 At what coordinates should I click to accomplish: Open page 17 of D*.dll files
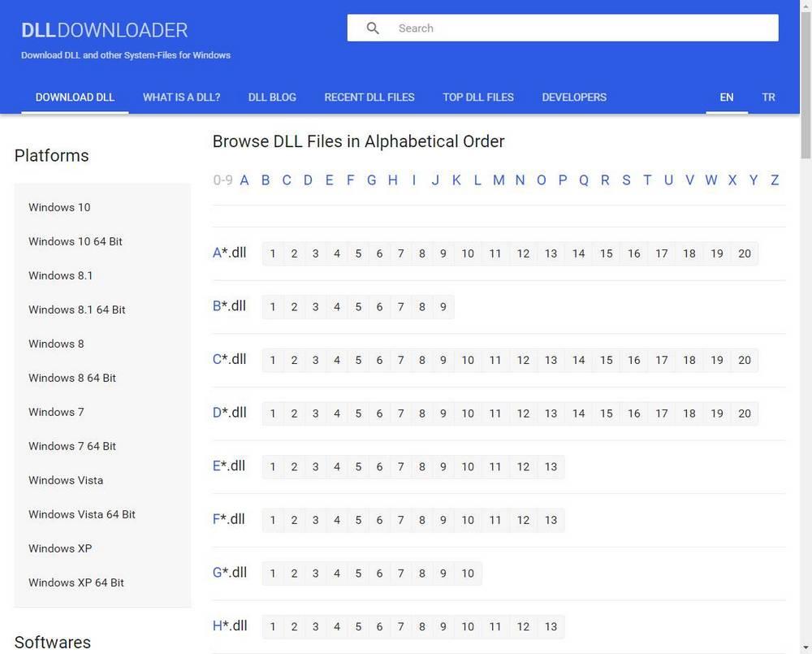(662, 414)
